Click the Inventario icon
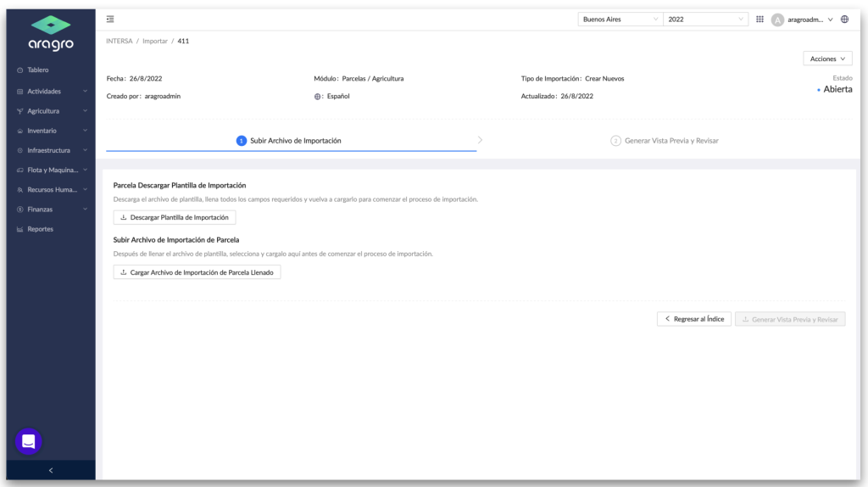This screenshot has width=868, height=487. coord(20,132)
